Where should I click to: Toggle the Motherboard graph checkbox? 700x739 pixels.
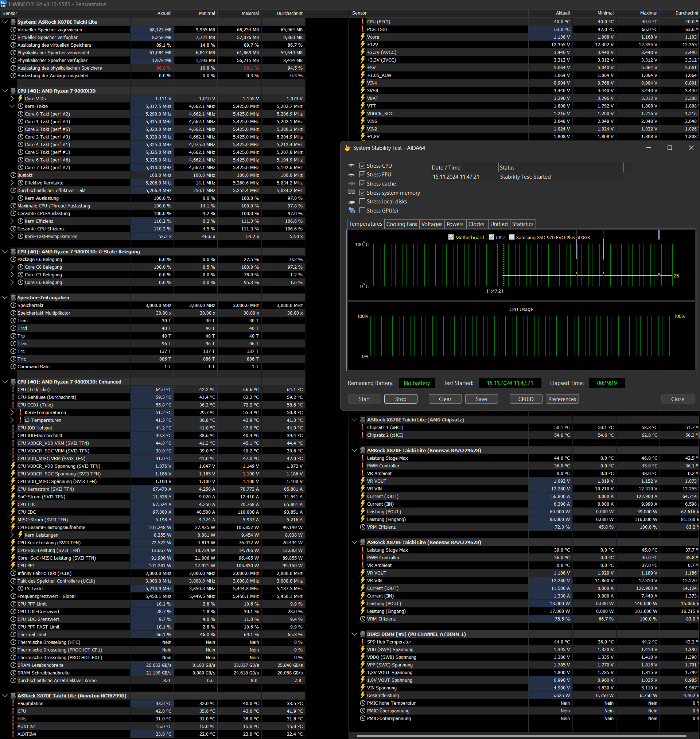[x=451, y=237]
